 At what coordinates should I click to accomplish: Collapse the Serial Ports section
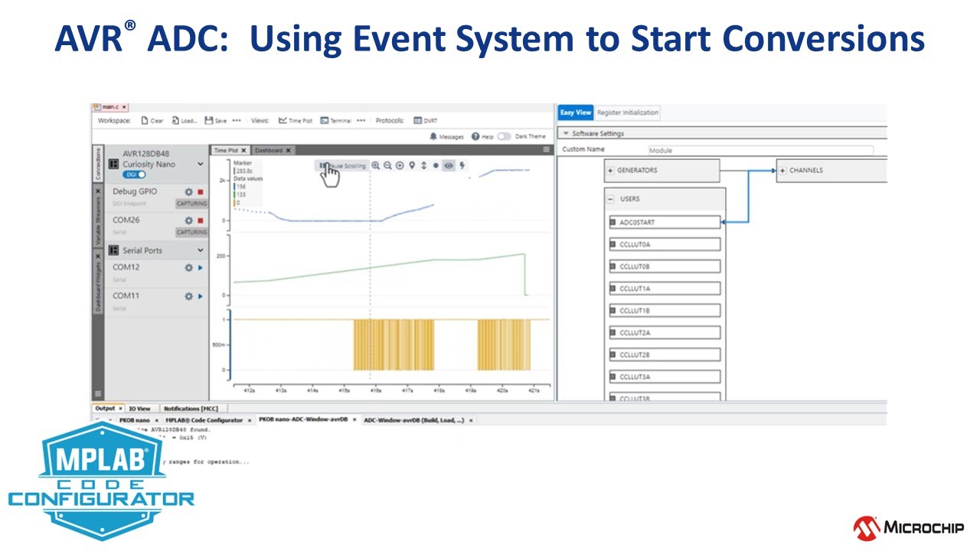(x=201, y=250)
